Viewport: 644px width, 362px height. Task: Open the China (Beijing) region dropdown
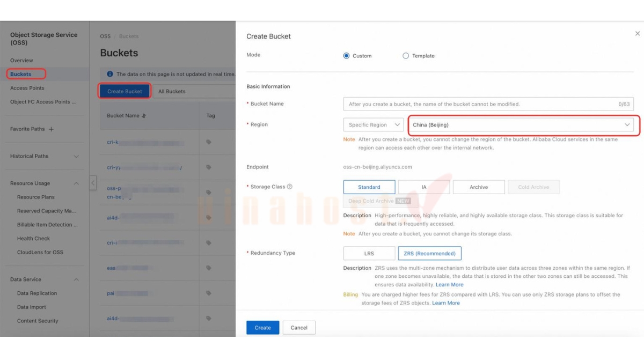tap(521, 125)
